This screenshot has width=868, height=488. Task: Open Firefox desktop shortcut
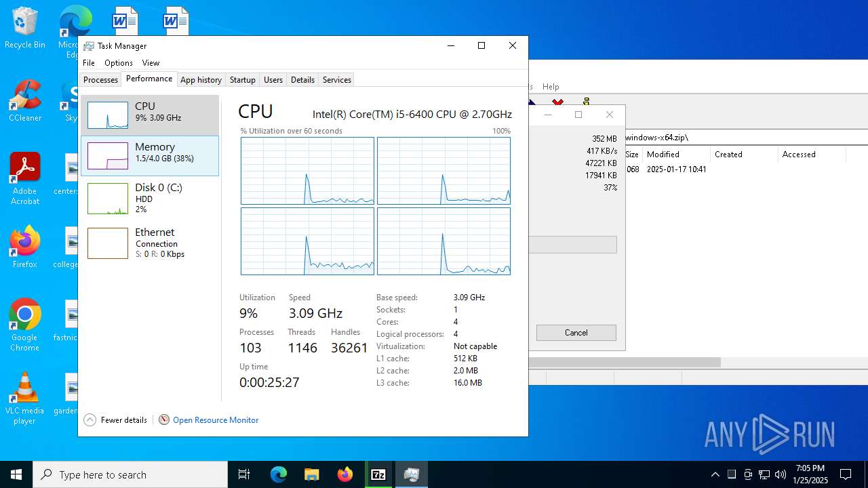(25, 247)
